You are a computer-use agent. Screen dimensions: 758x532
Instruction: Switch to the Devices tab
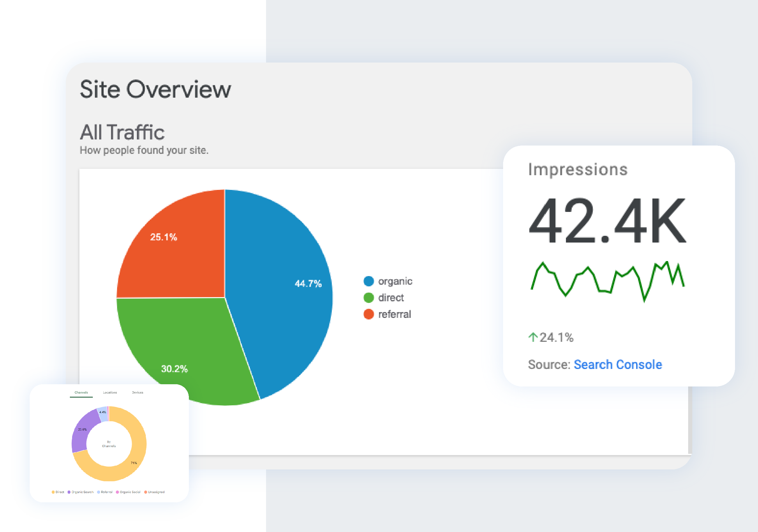click(x=137, y=393)
